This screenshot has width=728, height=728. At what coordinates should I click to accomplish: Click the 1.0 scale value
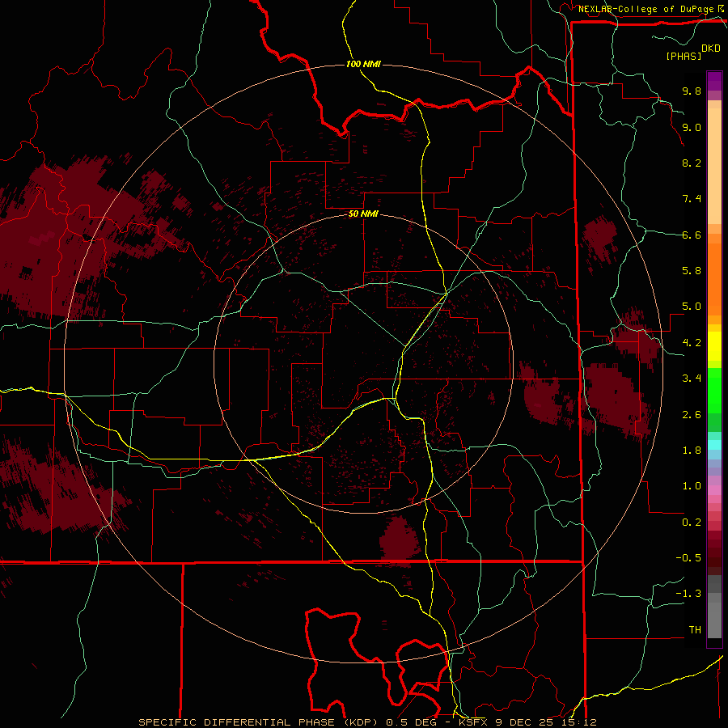692,486
